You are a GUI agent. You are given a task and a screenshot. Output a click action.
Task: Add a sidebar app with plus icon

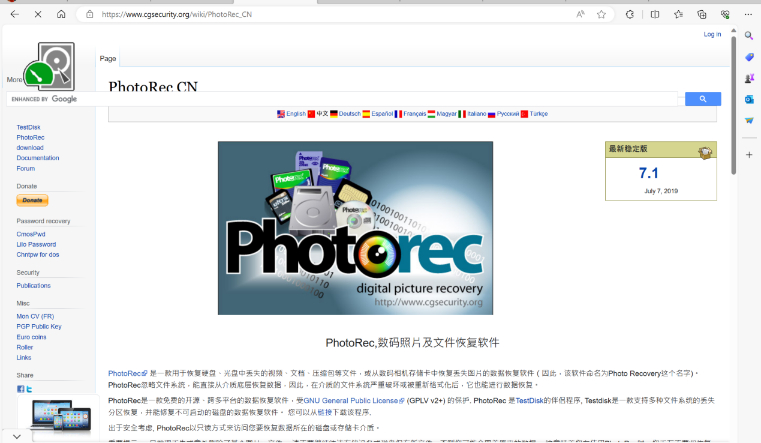749,155
